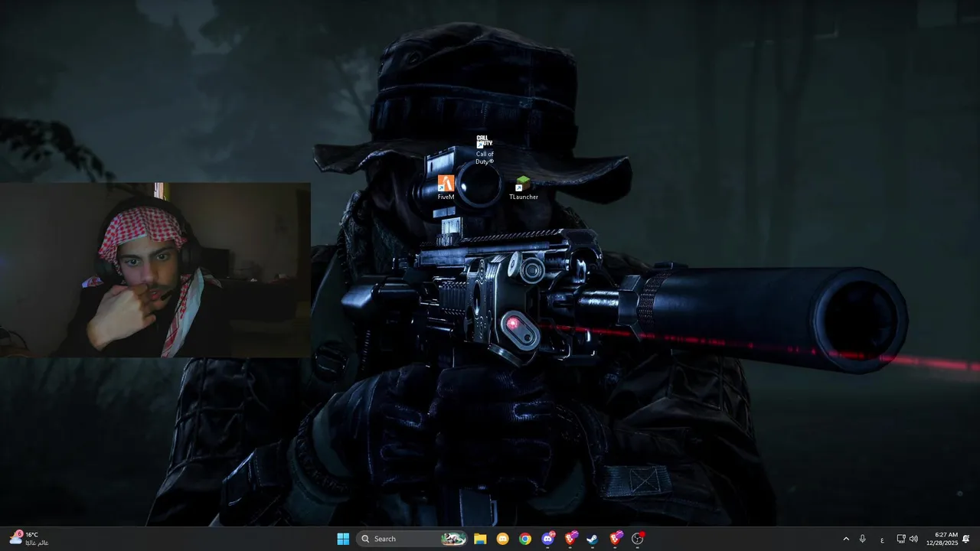
Task: Open the Windows Start menu
Action: (x=343, y=539)
